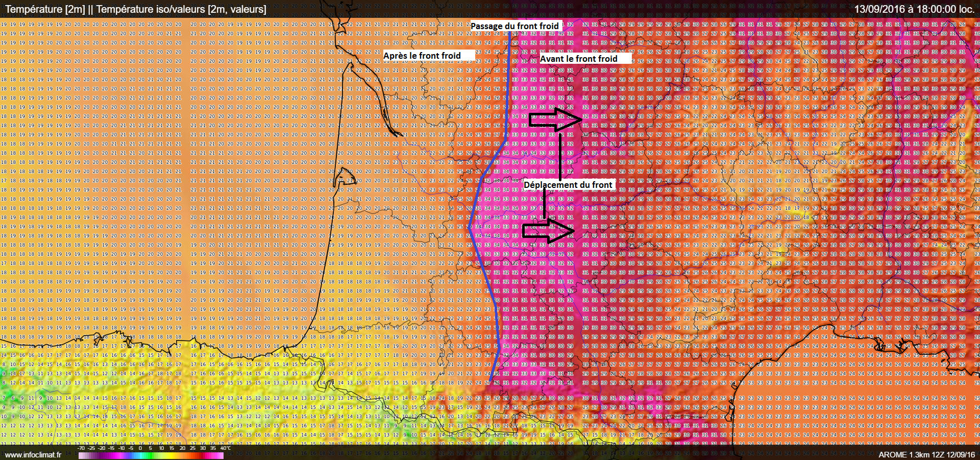The image size is (980, 460).
Task: Select the "Passage du front froid" label
Action: 516,26
